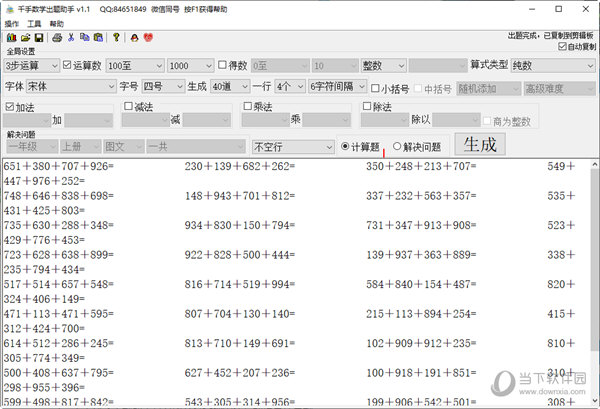
Task: Click the line 312+424+700=
Action: (x=44, y=328)
